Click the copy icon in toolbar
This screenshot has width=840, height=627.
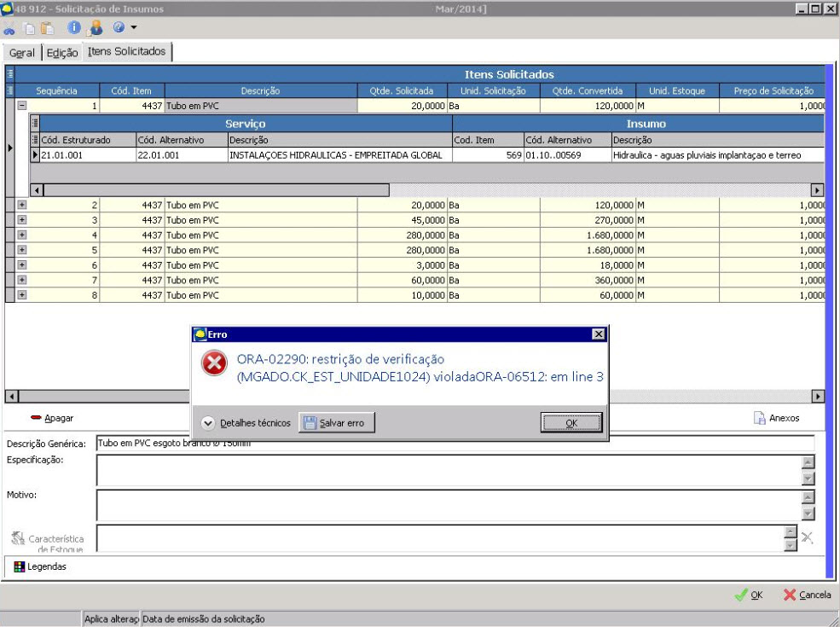click(x=31, y=28)
